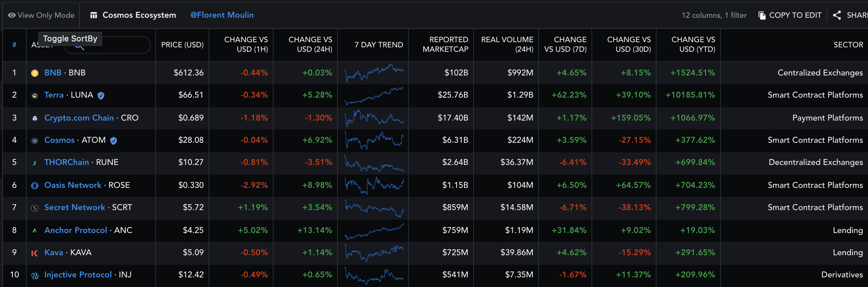The image size is (868, 287).
Task: Click the copy icon beside COPY TO EDIT
Action: (762, 15)
